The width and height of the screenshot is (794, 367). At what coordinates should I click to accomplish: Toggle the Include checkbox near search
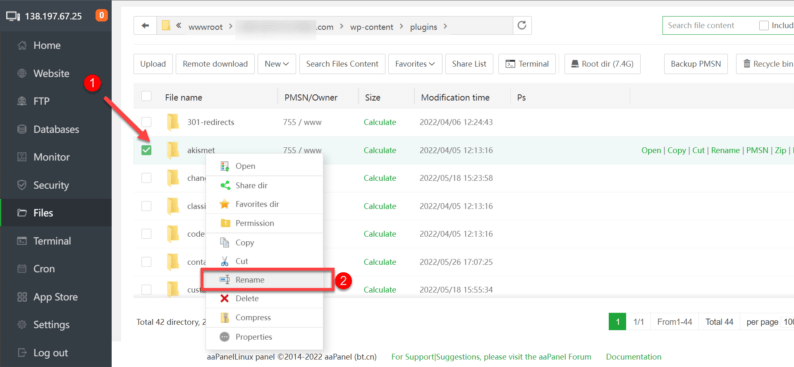[764, 25]
